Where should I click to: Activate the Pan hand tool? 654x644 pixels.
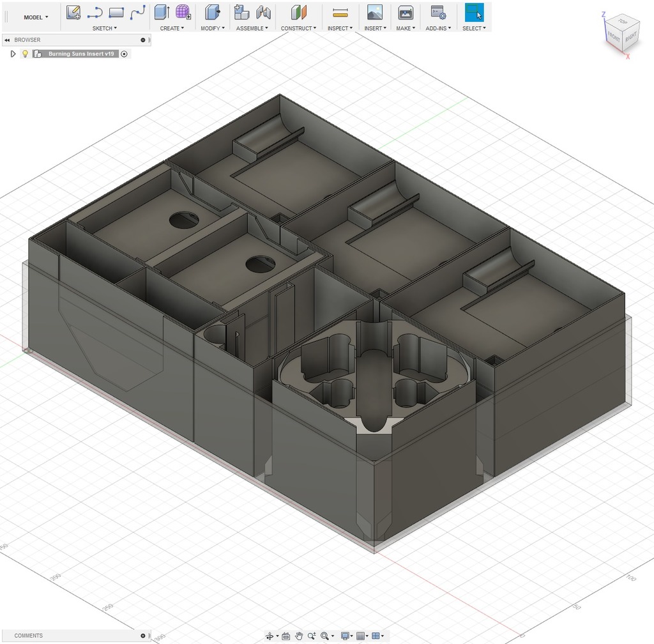pos(299,636)
